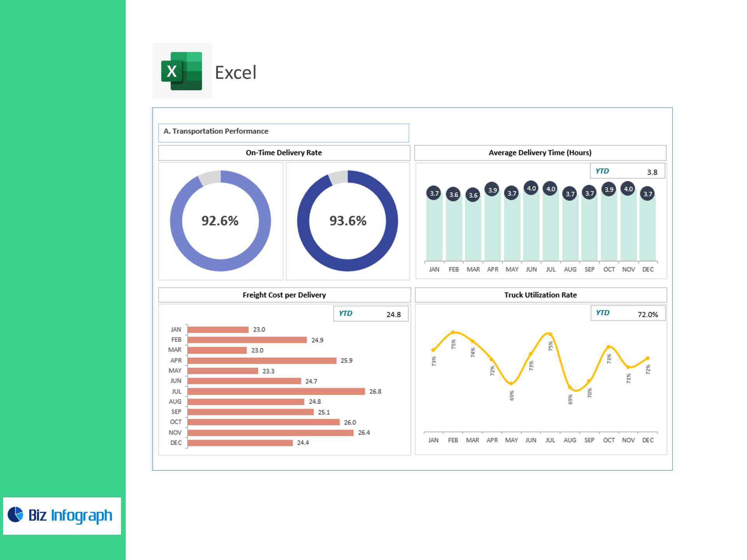The width and height of the screenshot is (747, 560).
Task: Click the JUL 26.8 salmon bar
Action: click(x=276, y=391)
